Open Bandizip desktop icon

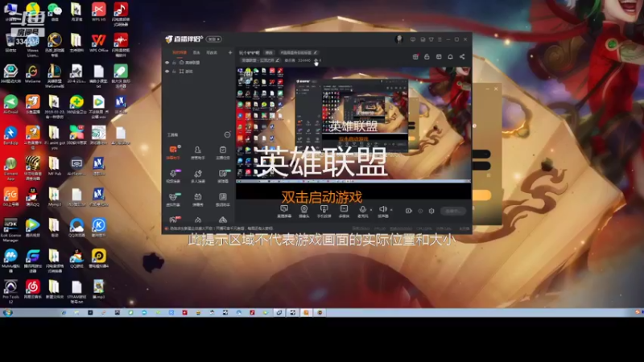pos(10,136)
